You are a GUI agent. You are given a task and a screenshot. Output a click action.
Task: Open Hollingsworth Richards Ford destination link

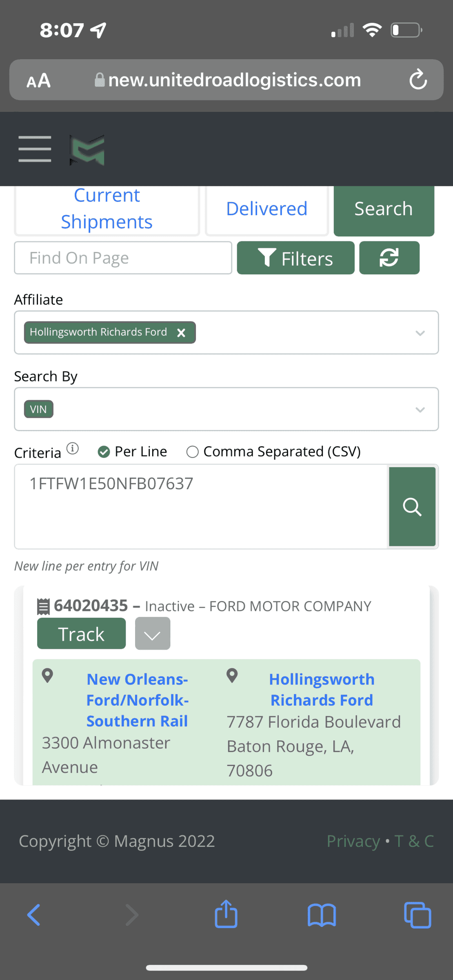tap(322, 690)
